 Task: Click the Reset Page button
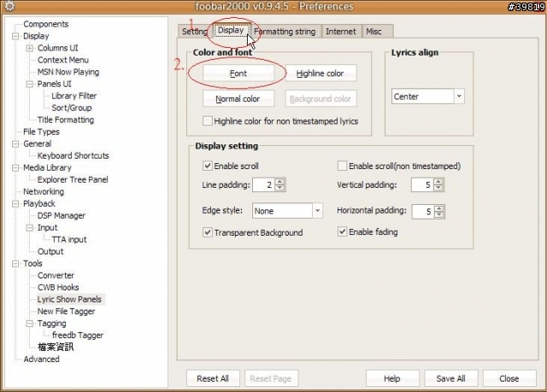(x=271, y=378)
